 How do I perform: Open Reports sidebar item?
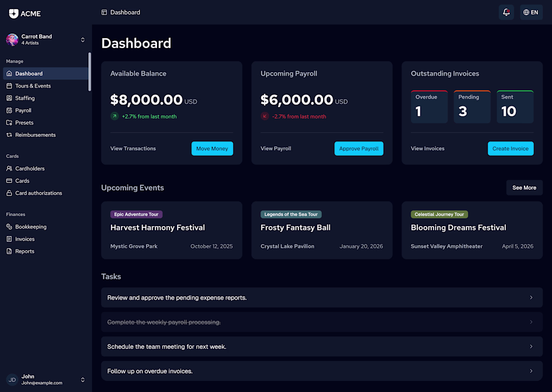click(x=45, y=251)
